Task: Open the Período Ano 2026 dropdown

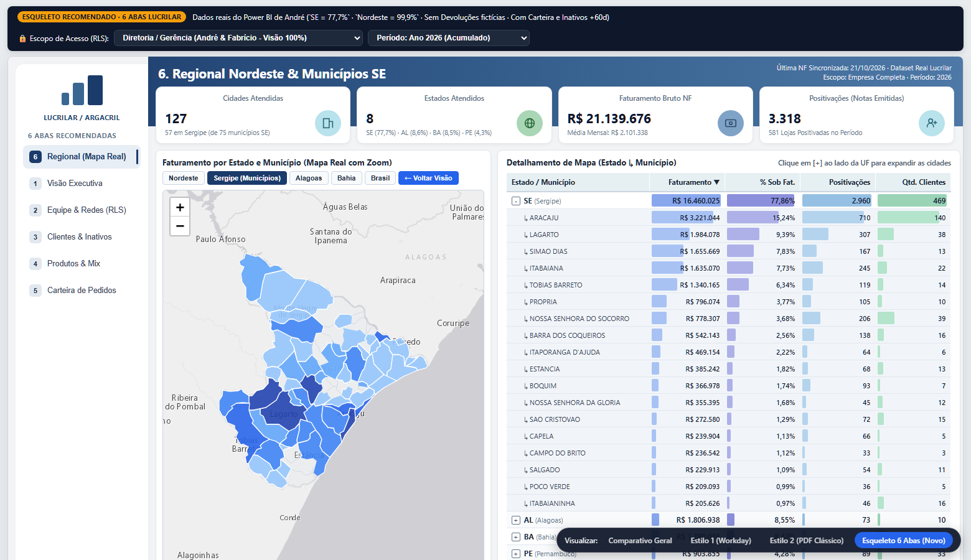Action: pyautogui.click(x=449, y=38)
